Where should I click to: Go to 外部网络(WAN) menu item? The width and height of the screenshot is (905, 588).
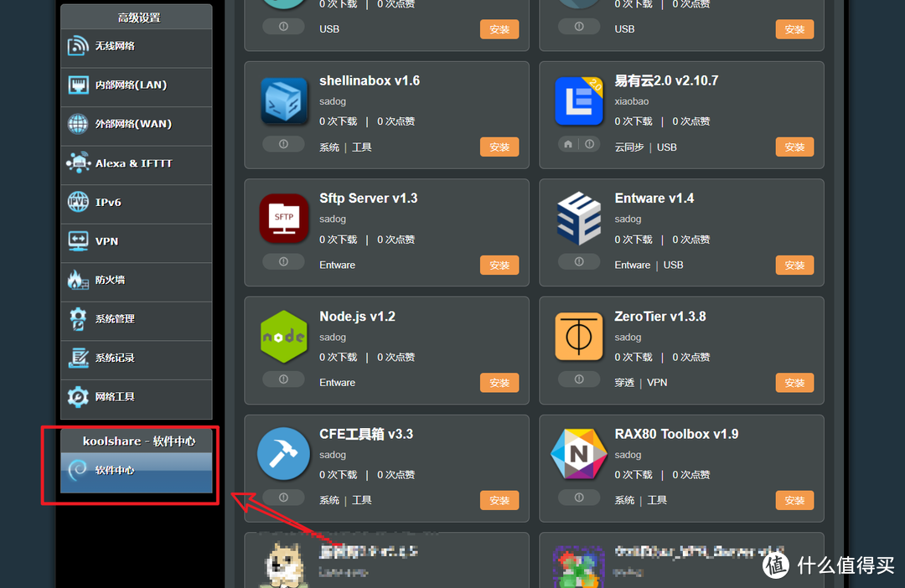click(137, 126)
